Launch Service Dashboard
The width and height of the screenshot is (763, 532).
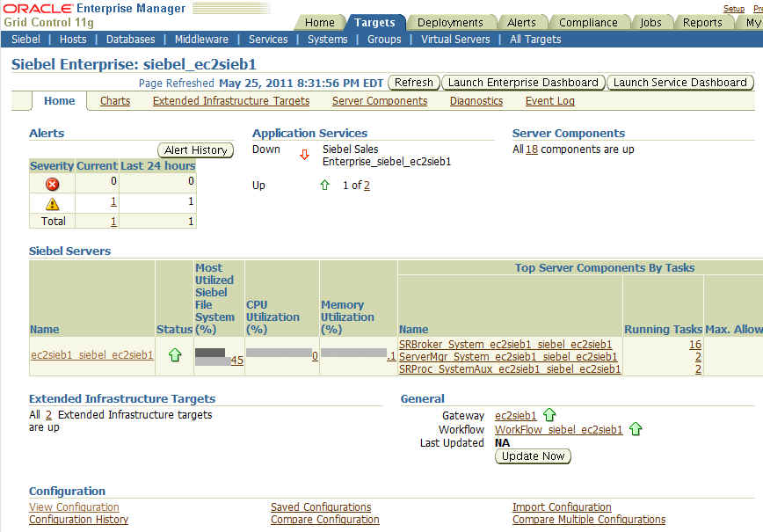[x=679, y=83]
